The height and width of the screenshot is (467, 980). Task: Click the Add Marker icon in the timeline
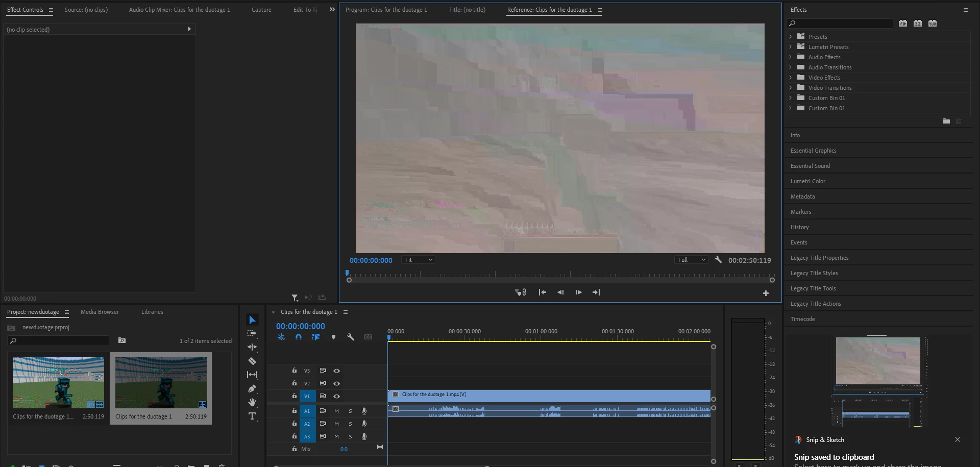(333, 337)
